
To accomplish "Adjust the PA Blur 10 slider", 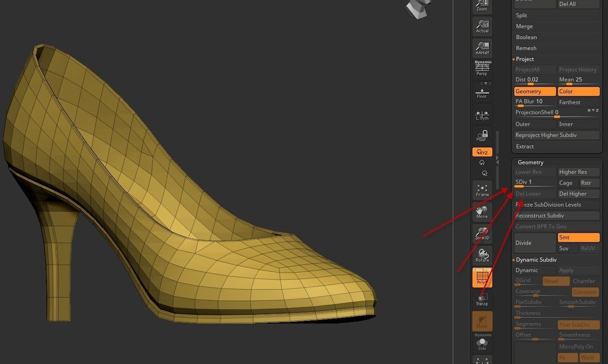I will (x=535, y=102).
